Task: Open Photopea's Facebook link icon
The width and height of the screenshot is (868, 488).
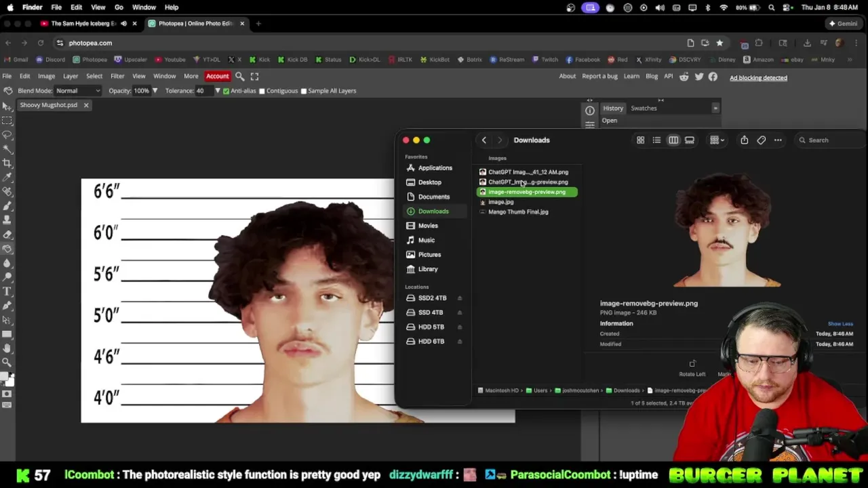Action: tap(713, 77)
